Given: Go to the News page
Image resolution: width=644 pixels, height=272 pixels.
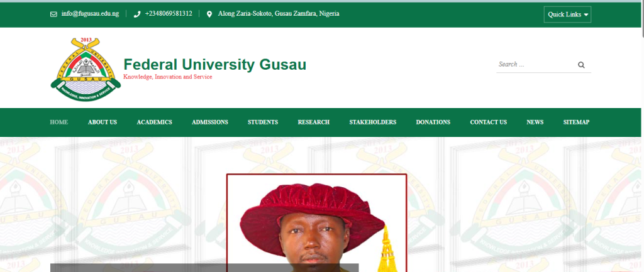Looking at the screenshot, I should pyautogui.click(x=535, y=122).
